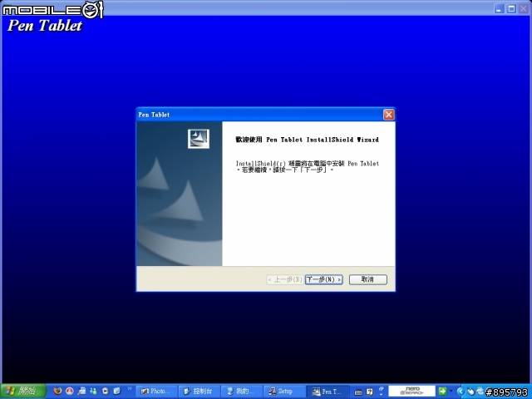Click the quick launch icon right of the red icon

(81, 392)
